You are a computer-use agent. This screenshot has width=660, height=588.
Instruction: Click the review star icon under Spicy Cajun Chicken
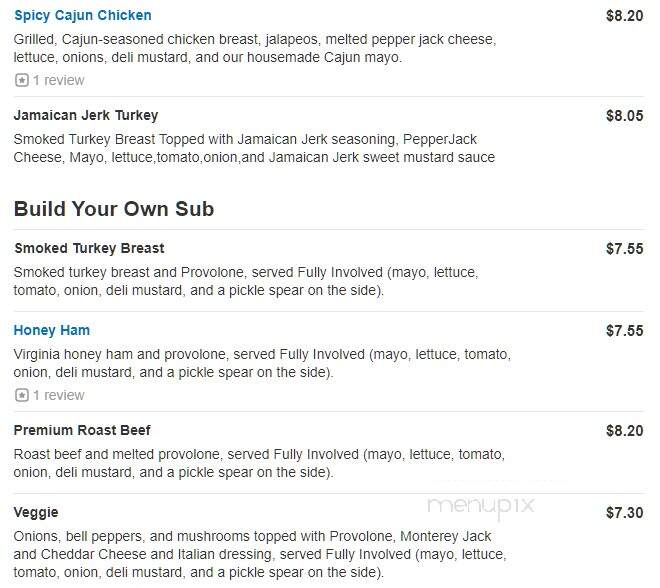[21, 80]
